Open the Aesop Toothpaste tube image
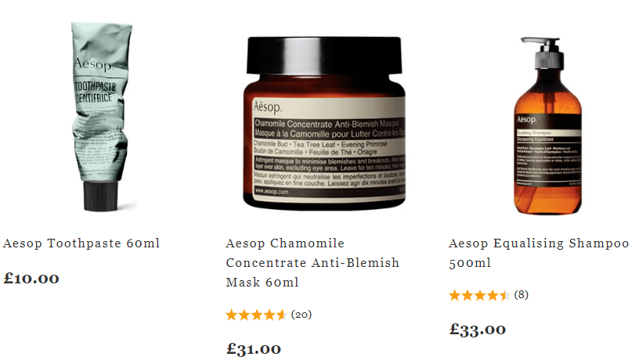 [102, 117]
